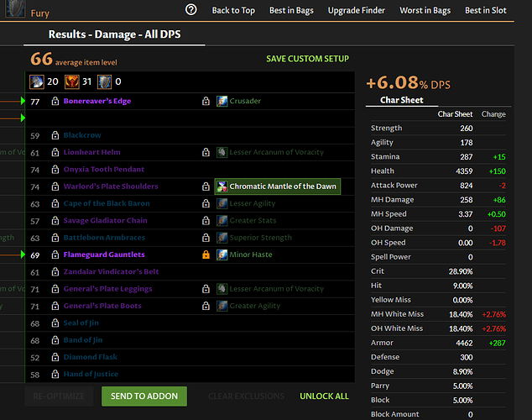
Task: Click the Greater Agility enchant icon
Action: click(222, 306)
